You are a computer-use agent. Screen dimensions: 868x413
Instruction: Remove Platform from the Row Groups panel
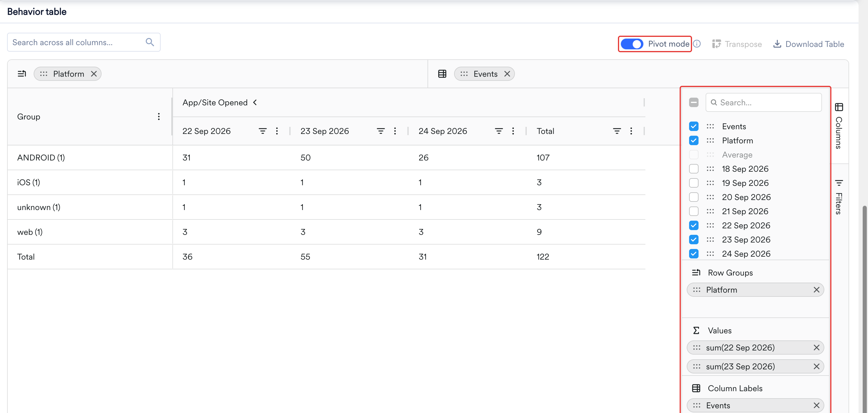(x=816, y=290)
